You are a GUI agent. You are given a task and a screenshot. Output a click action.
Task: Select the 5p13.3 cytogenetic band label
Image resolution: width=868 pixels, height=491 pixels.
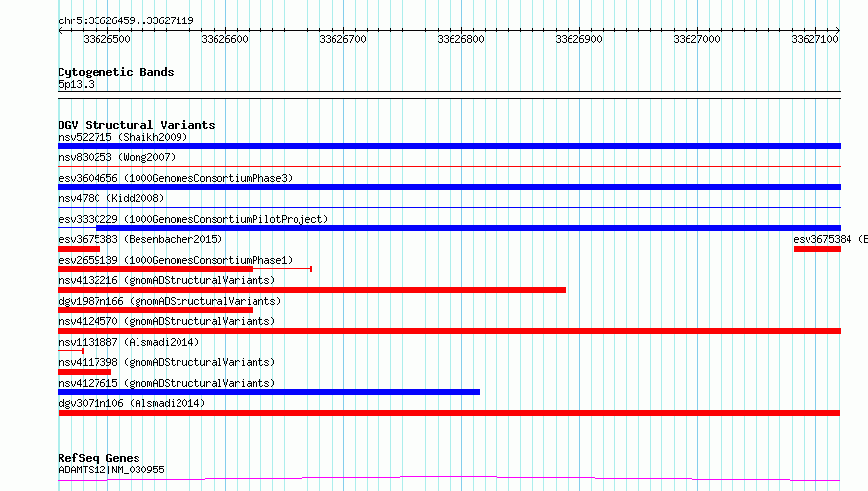76,84
